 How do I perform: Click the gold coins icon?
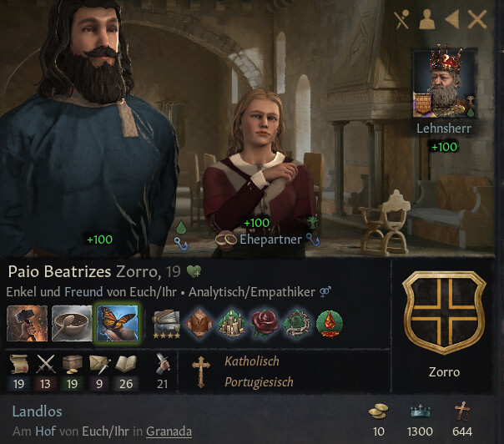(378, 411)
